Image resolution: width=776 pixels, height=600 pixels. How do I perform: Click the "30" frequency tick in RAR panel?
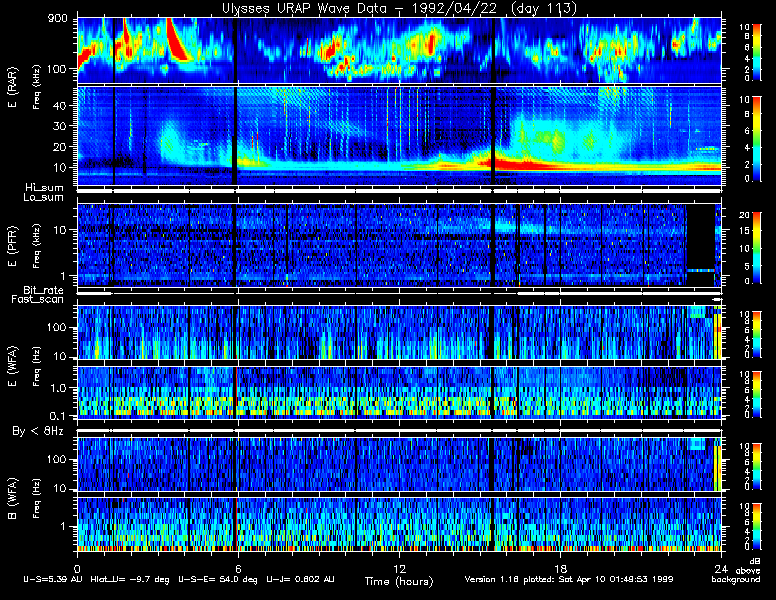pyautogui.click(x=59, y=126)
